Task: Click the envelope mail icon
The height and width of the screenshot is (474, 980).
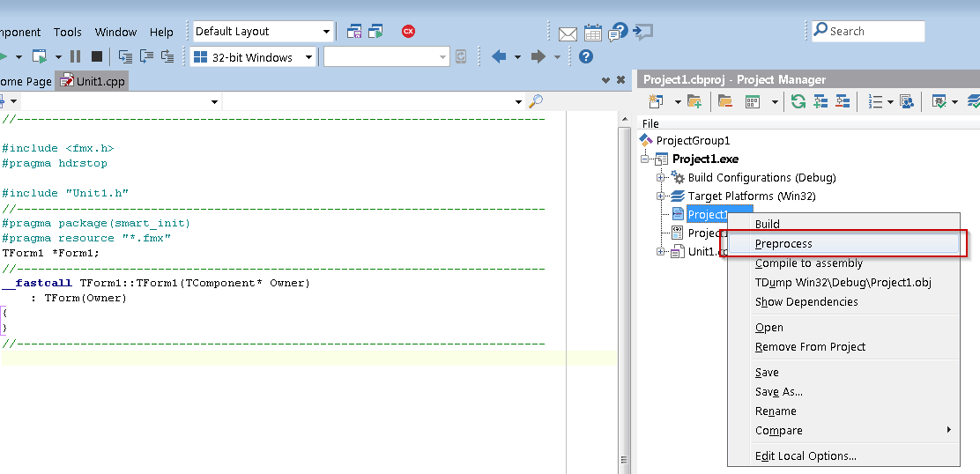Action: click(568, 33)
